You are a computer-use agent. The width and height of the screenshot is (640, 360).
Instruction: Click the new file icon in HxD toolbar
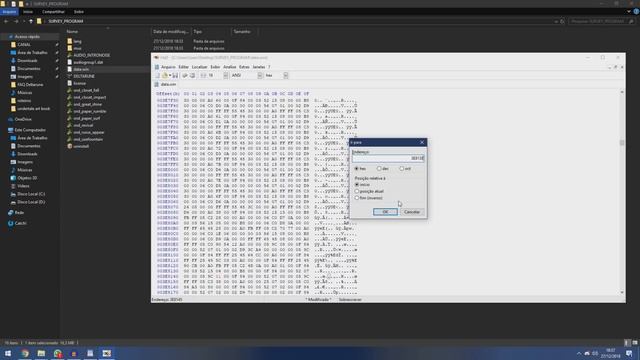[x=158, y=76]
